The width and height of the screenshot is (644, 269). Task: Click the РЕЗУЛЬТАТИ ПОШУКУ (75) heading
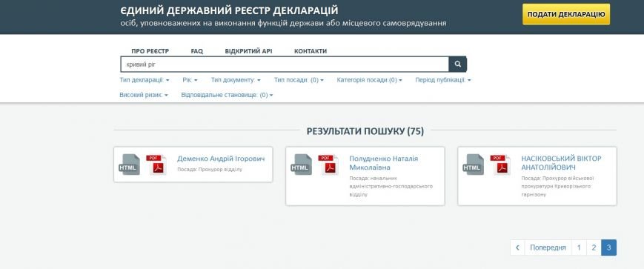tap(365, 131)
